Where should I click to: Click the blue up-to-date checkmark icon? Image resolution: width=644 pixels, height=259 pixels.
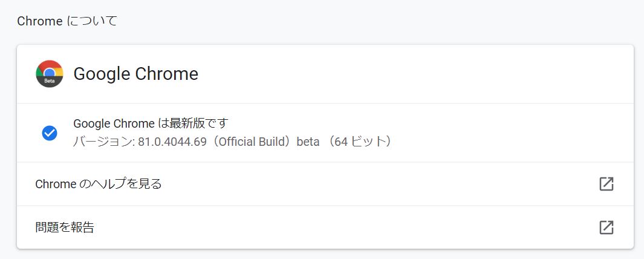click(50, 133)
